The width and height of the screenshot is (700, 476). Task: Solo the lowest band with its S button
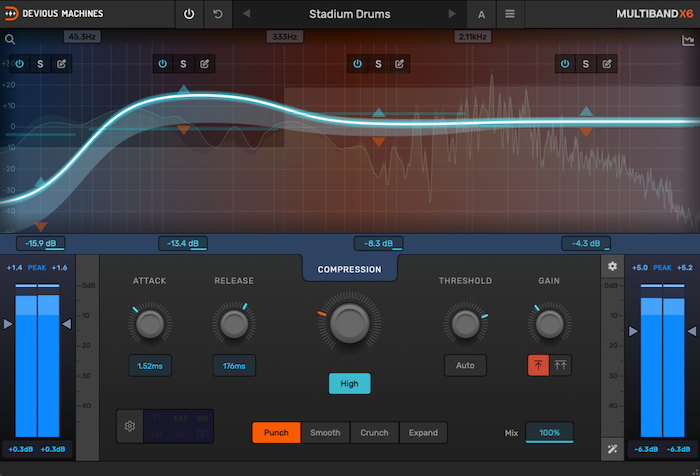pos(40,64)
